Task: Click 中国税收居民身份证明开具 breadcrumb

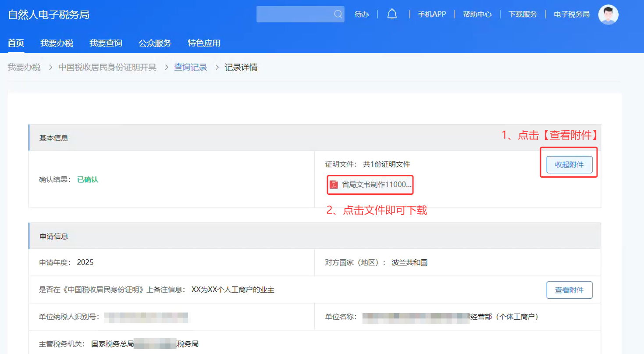Action: tap(107, 68)
